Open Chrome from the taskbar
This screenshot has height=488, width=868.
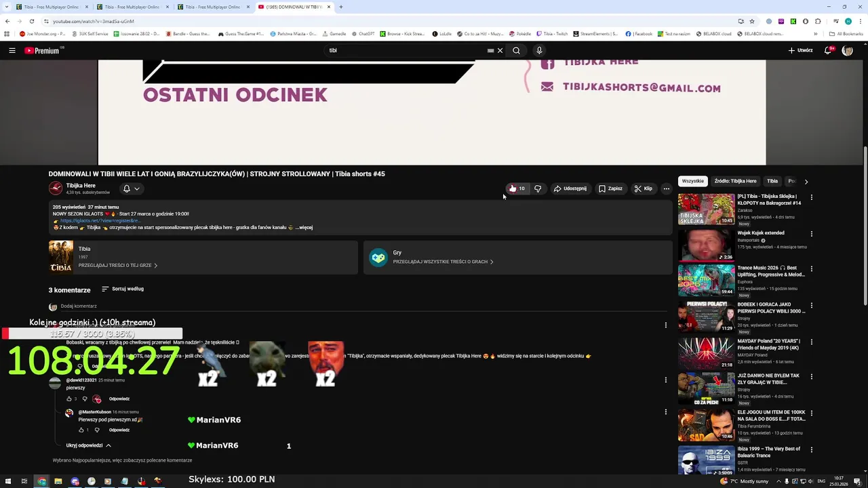pyautogui.click(x=41, y=481)
